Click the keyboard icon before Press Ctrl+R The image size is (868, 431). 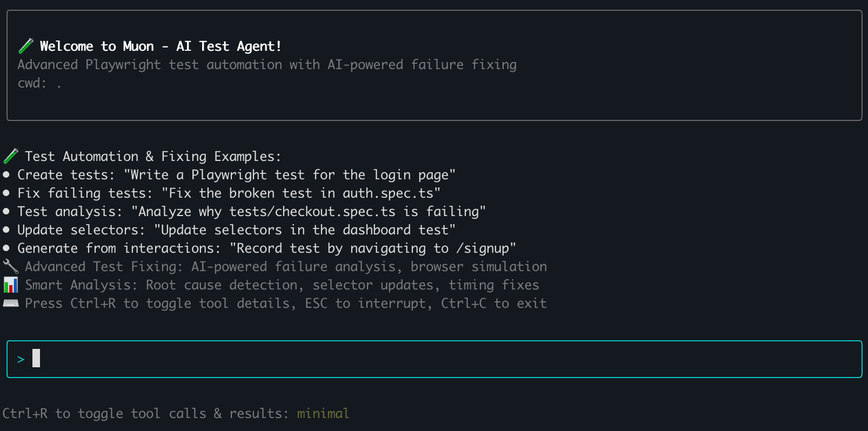click(x=11, y=303)
